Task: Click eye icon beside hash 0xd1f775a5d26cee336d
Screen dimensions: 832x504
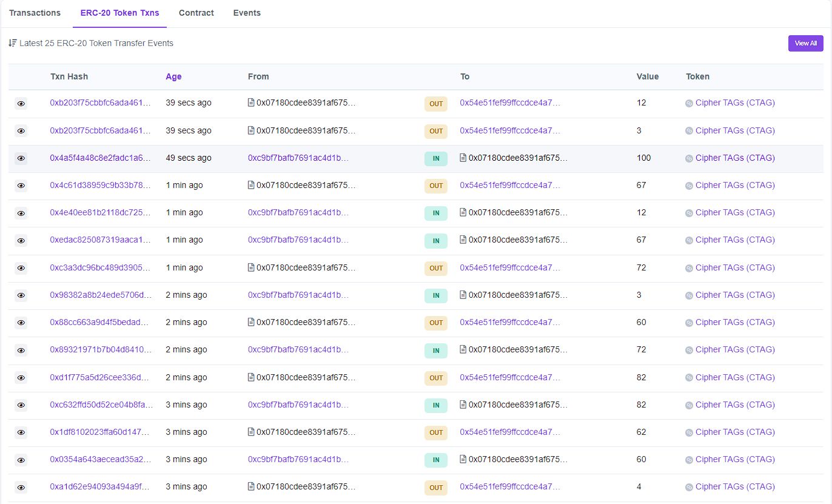Action: click(x=21, y=378)
